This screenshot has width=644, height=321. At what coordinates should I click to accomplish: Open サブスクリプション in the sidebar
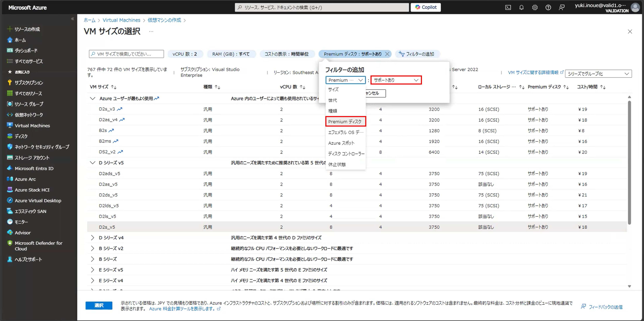click(x=29, y=82)
